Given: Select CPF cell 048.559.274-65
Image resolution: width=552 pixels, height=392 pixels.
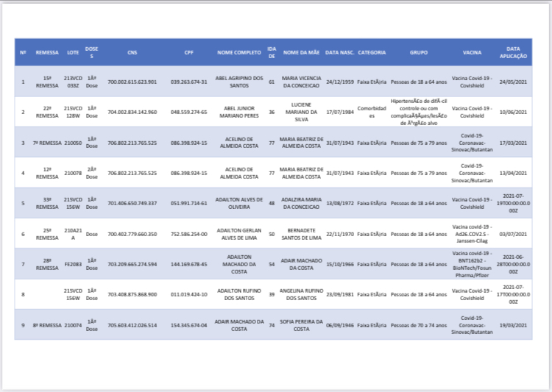Looking at the screenshot, I should (x=188, y=112).
